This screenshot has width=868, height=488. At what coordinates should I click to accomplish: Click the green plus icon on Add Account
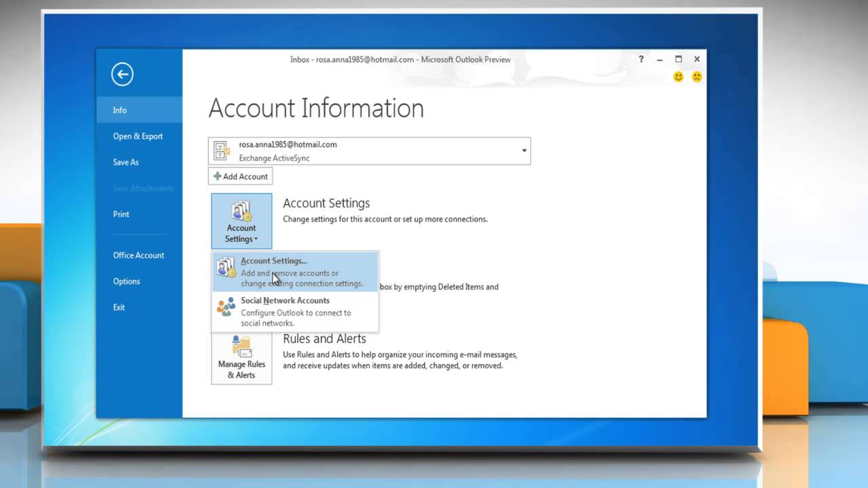pos(217,176)
